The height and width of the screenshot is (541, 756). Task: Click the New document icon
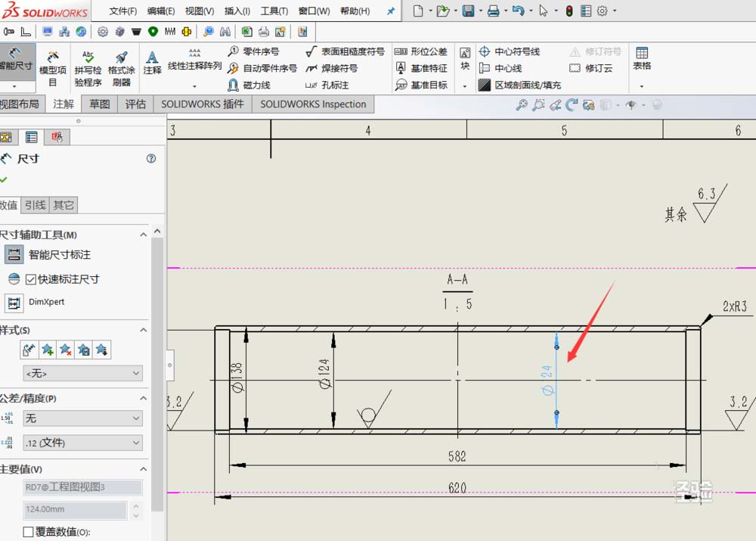click(418, 11)
